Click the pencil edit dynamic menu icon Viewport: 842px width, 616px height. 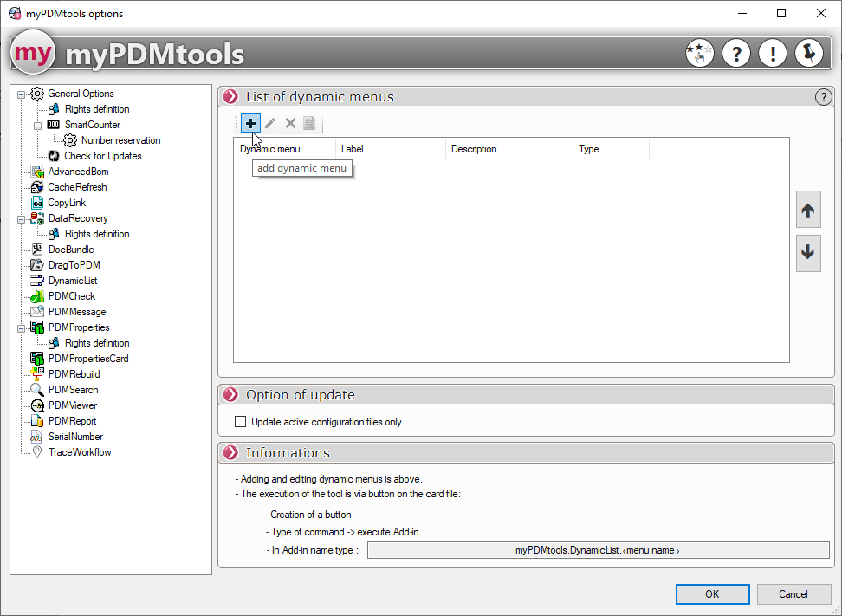click(270, 124)
